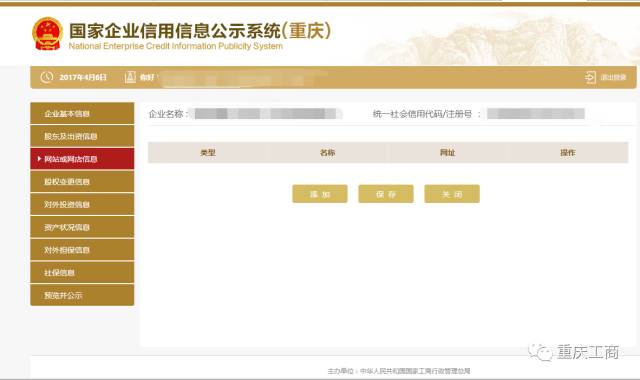The width and height of the screenshot is (640, 380).
Task: Click the 操作 column header
Action: (x=567, y=153)
